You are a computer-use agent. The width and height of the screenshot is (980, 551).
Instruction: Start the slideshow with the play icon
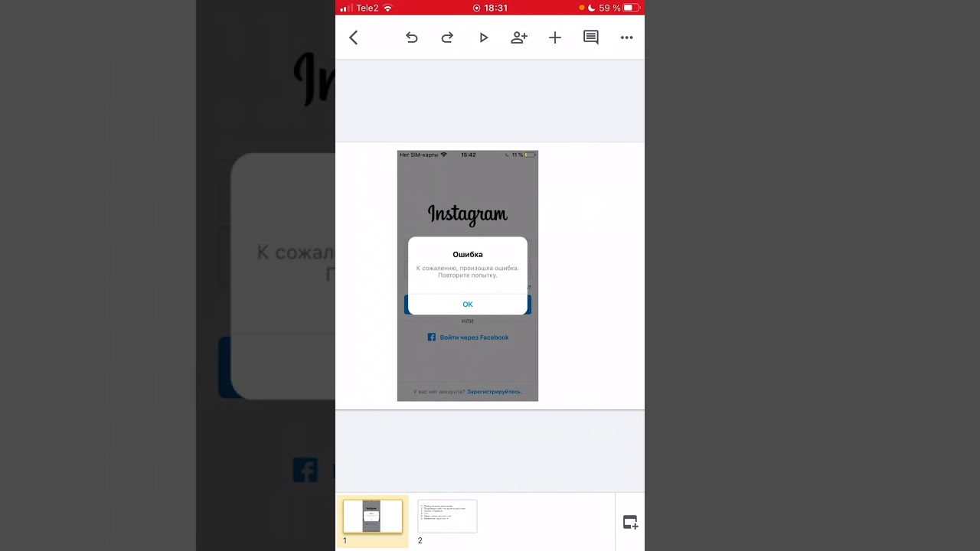coord(483,37)
